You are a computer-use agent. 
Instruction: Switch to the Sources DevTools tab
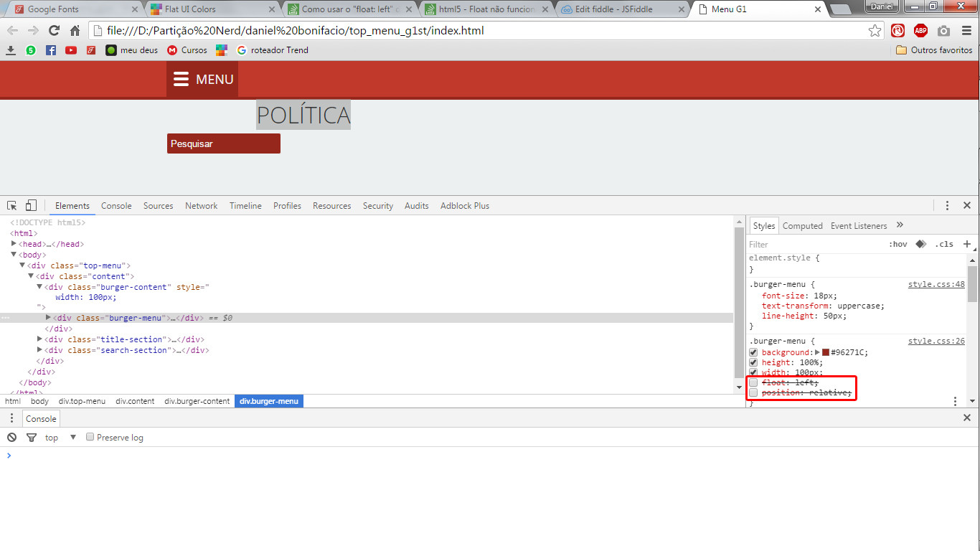coord(159,205)
